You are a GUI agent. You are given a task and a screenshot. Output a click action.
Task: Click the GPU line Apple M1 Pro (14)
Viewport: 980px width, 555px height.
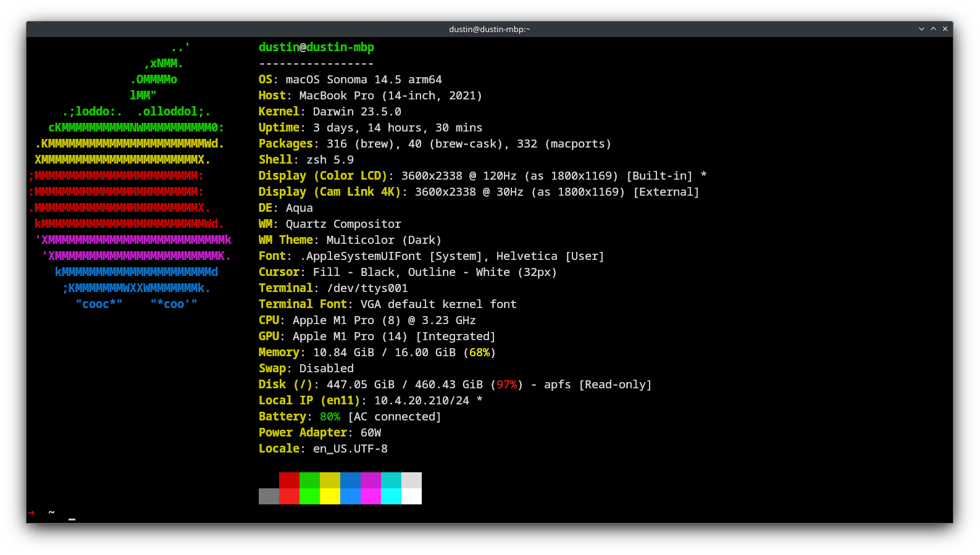[377, 336]
